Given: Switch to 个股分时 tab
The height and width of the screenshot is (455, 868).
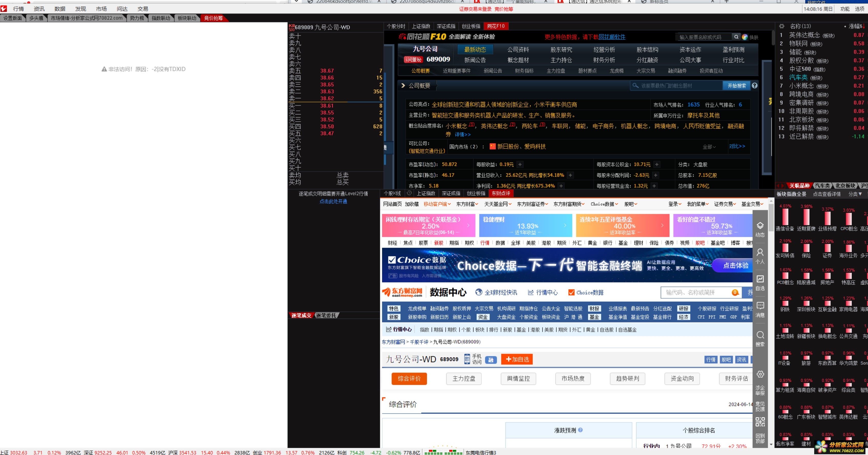Looking at the screenshot, I should [396, 26].
